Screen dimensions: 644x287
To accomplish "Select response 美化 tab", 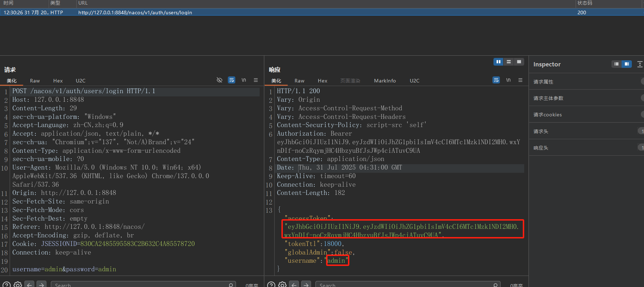I will click(x=276, y=81).
